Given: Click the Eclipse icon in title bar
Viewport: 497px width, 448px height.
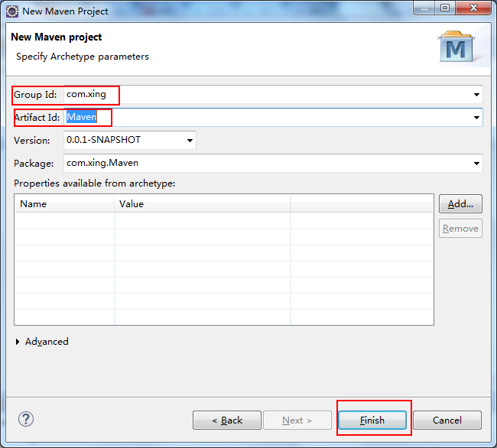Looking at the screenshot, I should click(12, 11).
